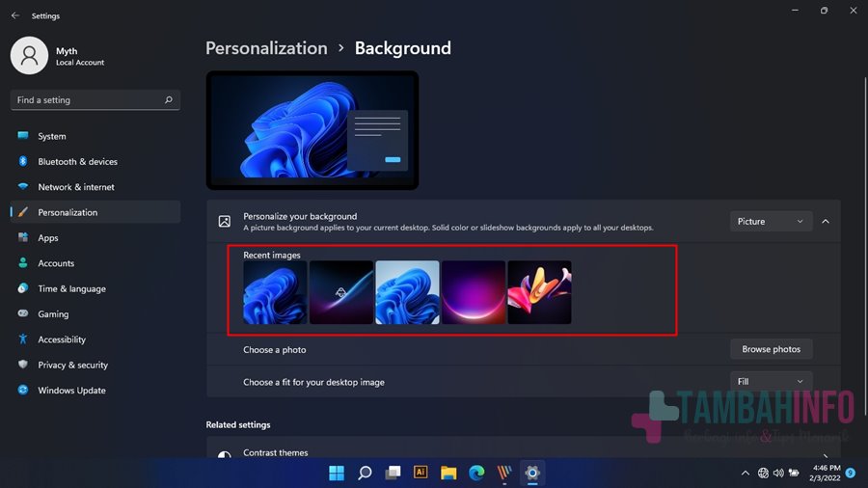Click the network globe tray icon

(763, 473)
